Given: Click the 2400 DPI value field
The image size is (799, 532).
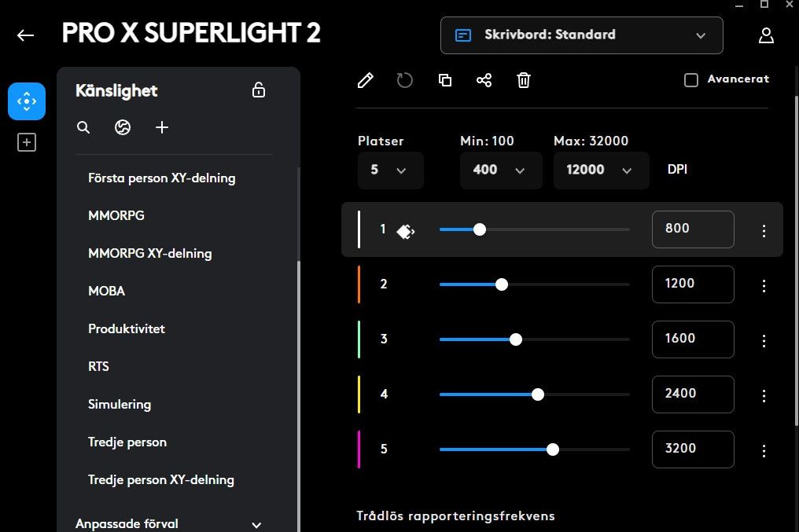Looking at the screenshot, I should pos(693,394).
